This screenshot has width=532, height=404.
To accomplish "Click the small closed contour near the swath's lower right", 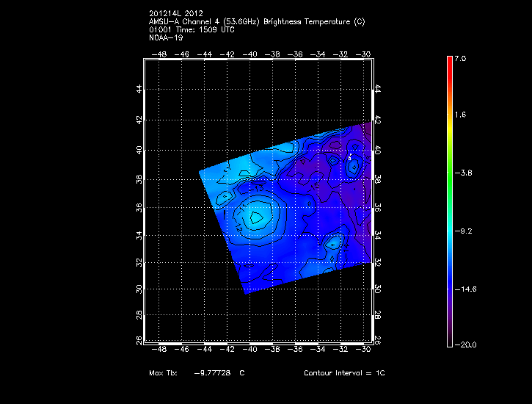I will tap(334, 242).
